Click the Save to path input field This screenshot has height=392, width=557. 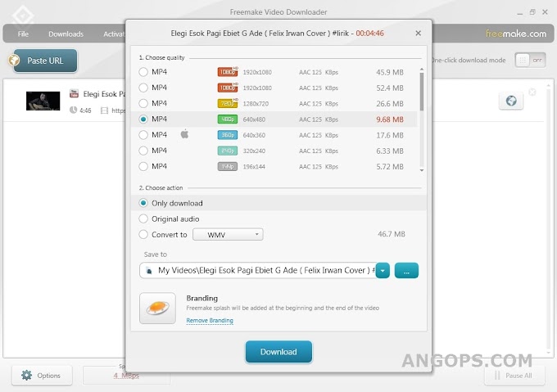(258, 271)
